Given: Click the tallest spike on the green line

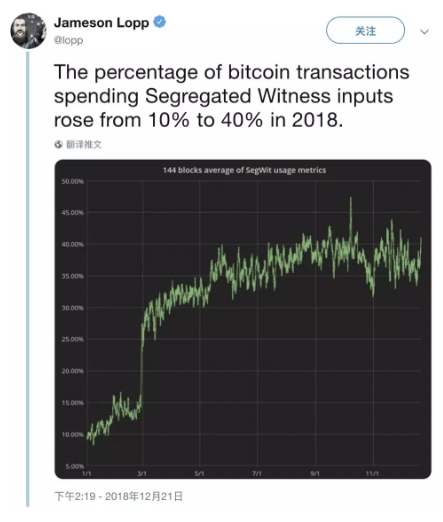Looking at the screenshot, I should (x=351, y=199).
